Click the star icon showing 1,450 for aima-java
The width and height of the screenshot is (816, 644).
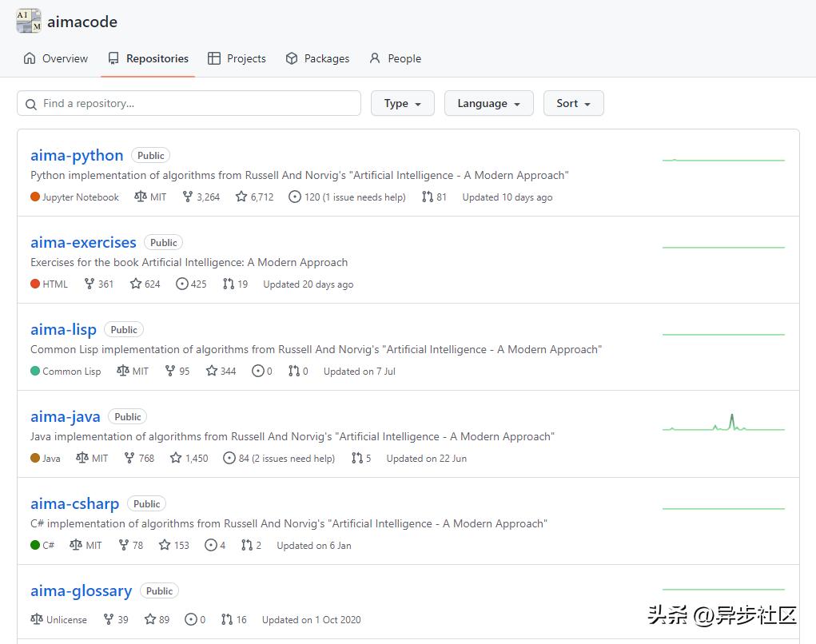click(176, 458)
